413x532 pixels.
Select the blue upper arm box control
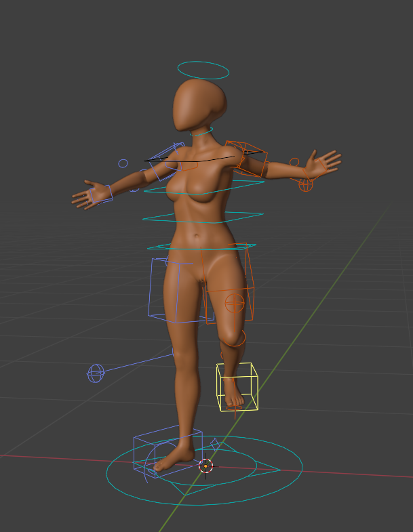point(166,161)
